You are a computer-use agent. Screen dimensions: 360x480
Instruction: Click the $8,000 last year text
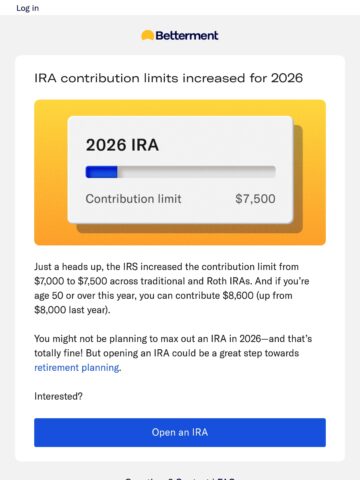click(72, 310)
